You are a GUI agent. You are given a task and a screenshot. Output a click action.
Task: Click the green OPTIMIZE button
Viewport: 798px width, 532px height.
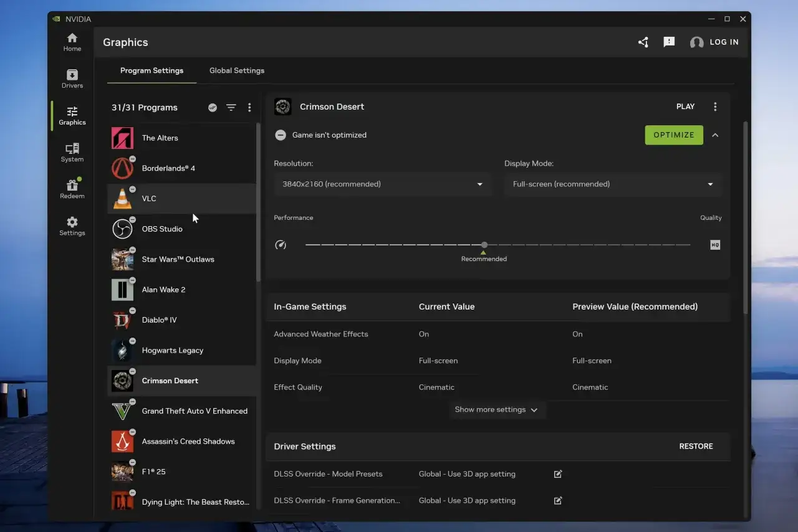[x=674, y=135]
